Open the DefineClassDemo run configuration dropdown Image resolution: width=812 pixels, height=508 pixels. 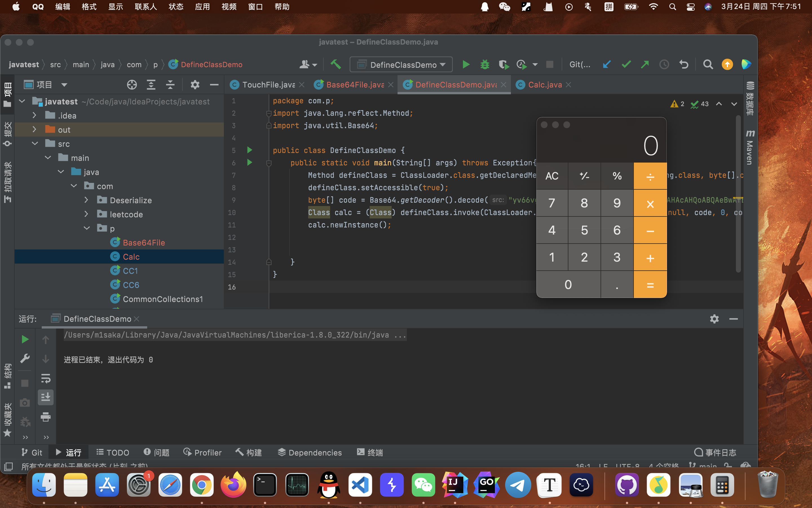[401, 65]
